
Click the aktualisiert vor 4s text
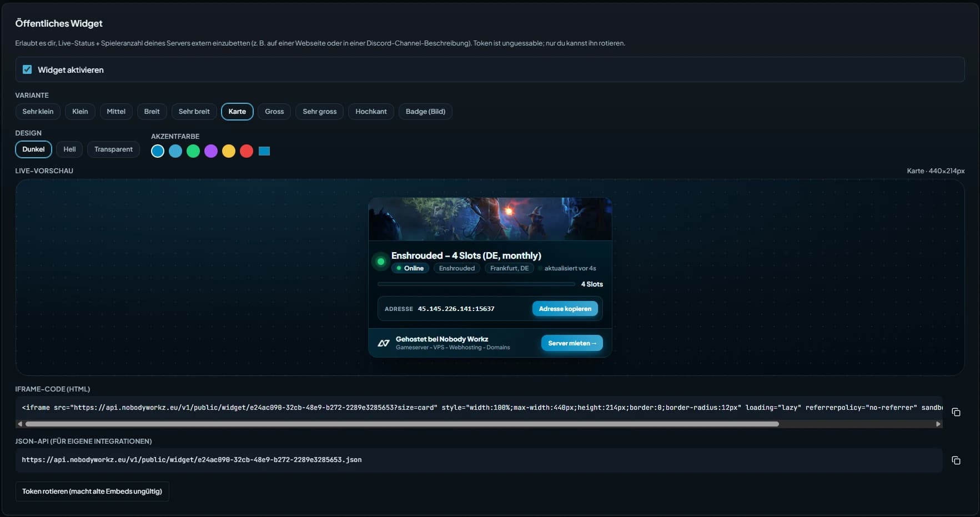click(570, 268)
